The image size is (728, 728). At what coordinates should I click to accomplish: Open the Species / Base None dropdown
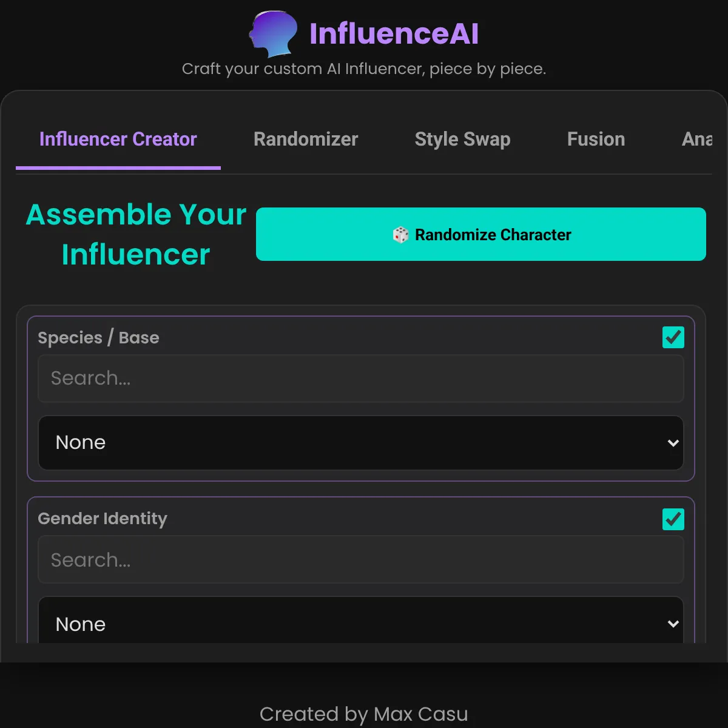tap(360, 443)
